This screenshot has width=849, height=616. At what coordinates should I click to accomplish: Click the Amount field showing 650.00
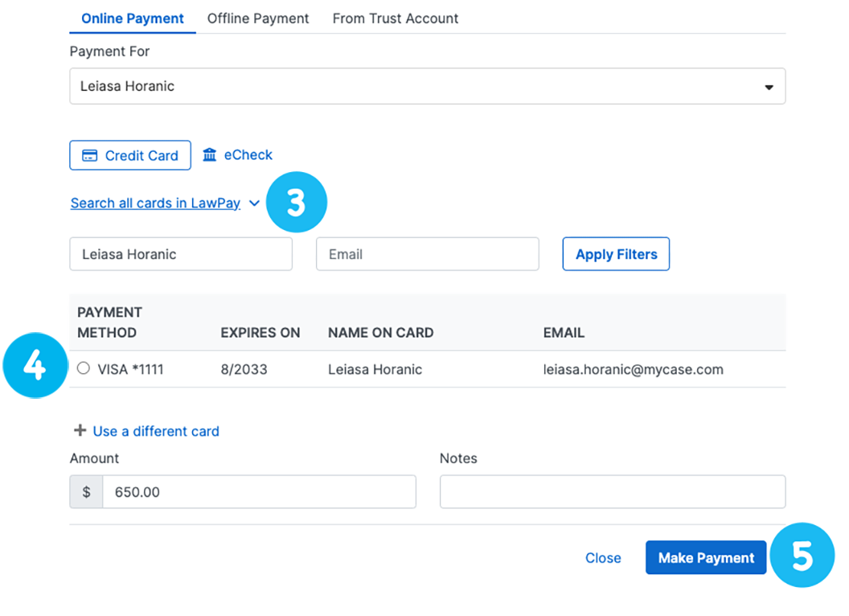click(257, 491)
